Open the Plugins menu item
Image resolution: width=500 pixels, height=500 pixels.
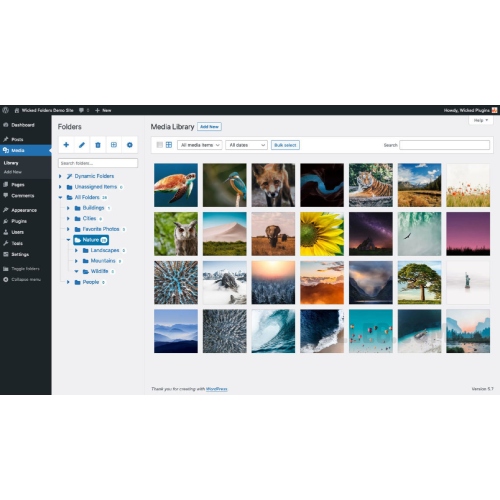coord(19,221)
